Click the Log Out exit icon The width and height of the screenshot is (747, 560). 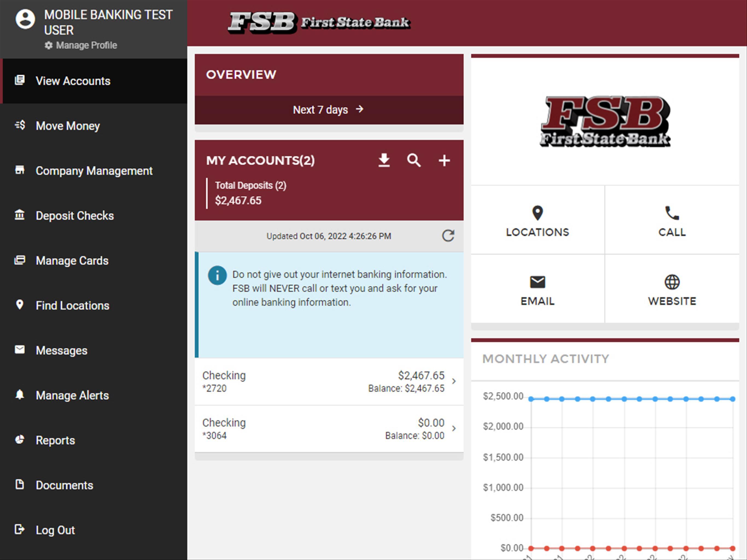(x=20, y=529)
